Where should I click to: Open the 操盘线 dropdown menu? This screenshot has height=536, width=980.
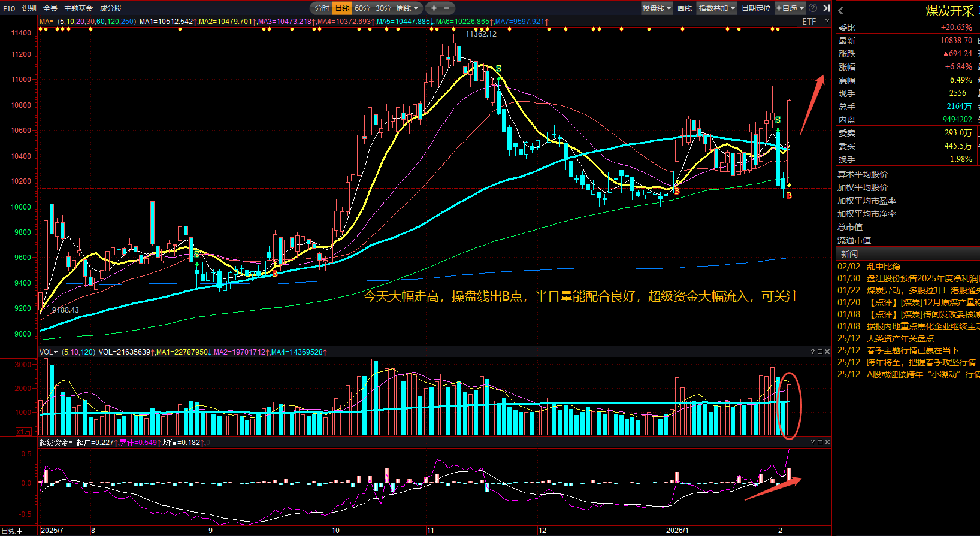(x=657, y=8)
